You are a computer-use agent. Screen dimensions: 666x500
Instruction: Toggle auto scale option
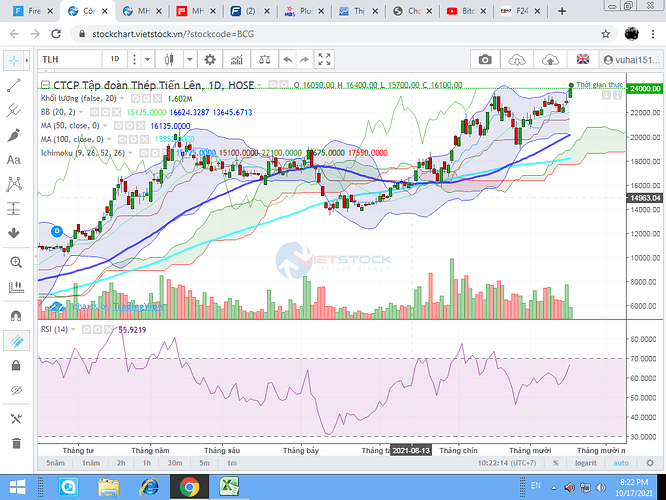[621, 463]
